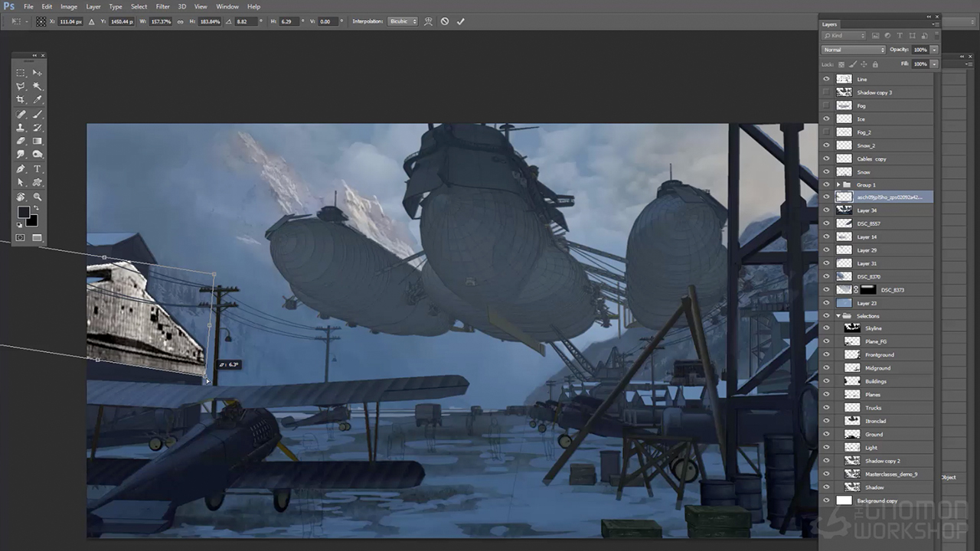Commit the transform with the checkmark

[x=460, y=21]
